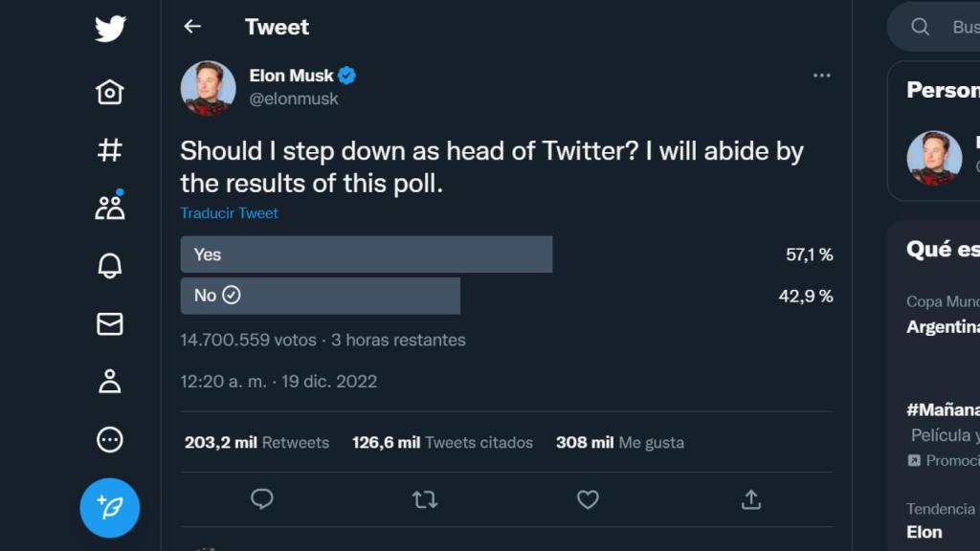
Task: Open the More options sidebar menu
Action: [x=110, y=438]
